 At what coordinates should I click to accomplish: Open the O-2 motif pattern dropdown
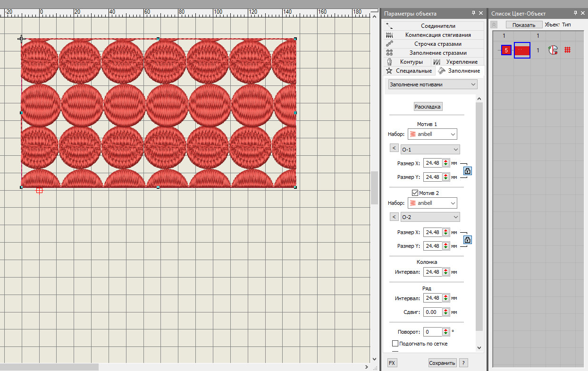(x=430, y=217)
